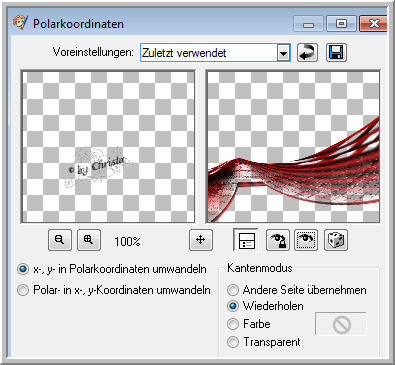This screenshot has width=395, height=365.
Task: Click the proof eye icon
Action: pyautogui.click(x=306, y=240)
